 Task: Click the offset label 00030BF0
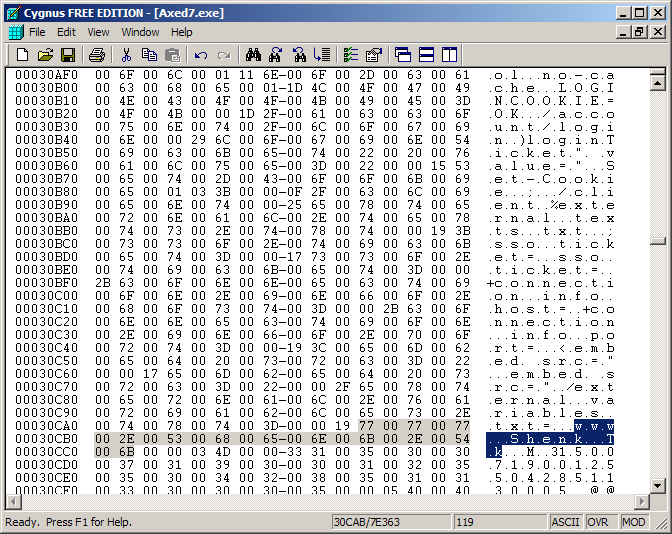pos(47,283)
